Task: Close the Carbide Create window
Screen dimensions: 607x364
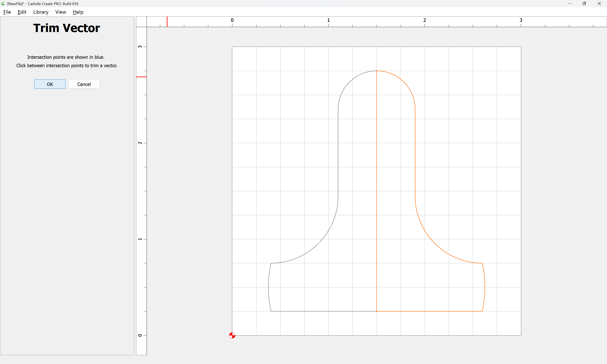Action: coord(599,4)
